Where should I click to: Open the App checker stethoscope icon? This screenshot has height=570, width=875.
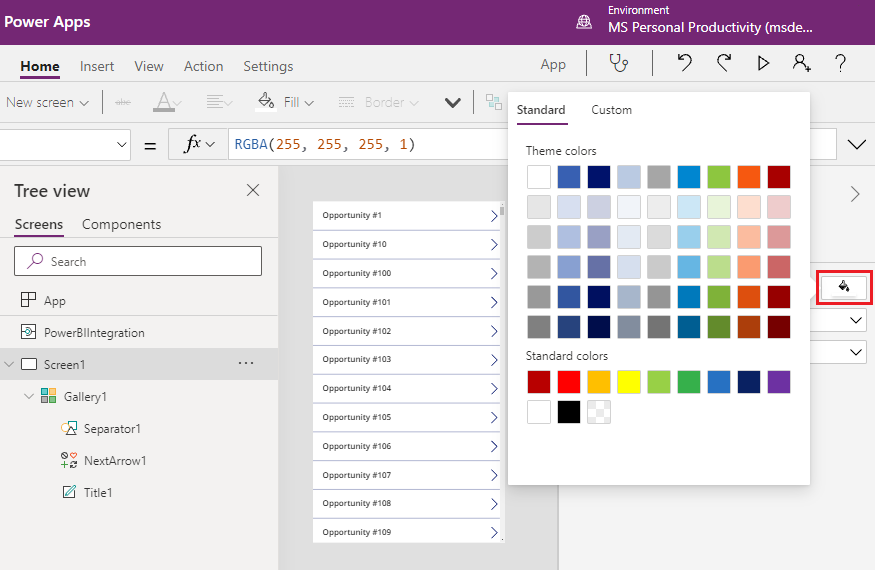tap(620, 64)
